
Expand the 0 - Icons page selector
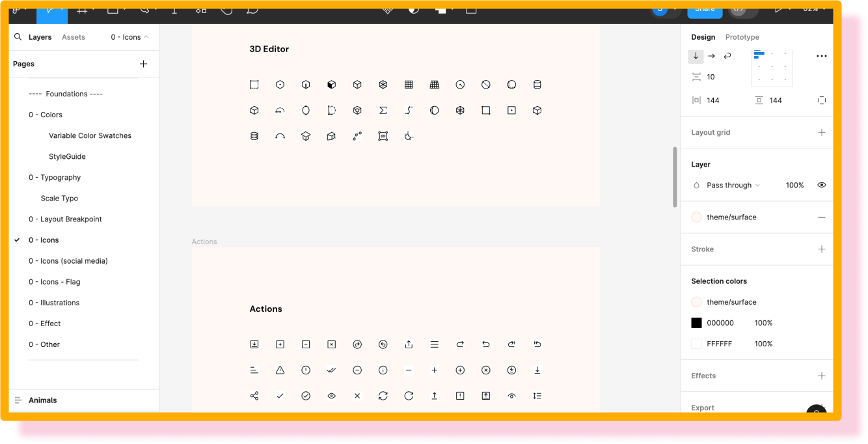pos(129,37)
